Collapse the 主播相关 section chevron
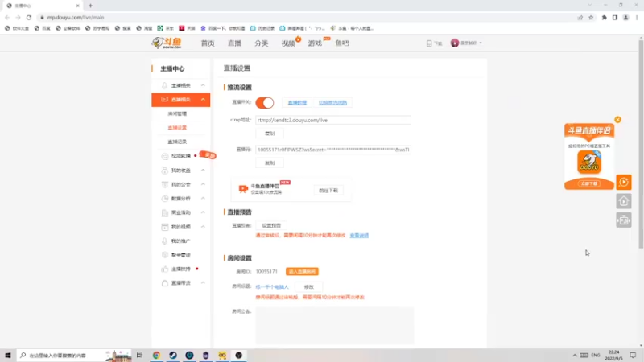The image size is (644, 362). (203, 85)
